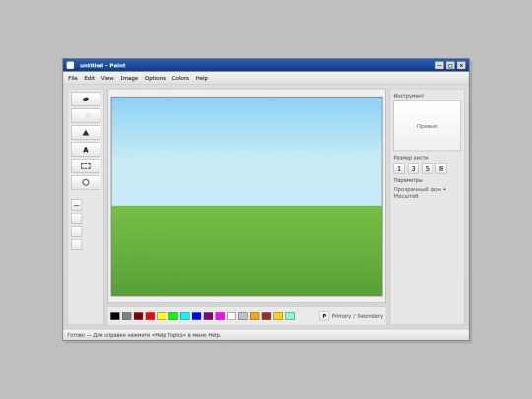The image size is (532, 399).
Task: Set brush size to 8
Action: point(441,168)
